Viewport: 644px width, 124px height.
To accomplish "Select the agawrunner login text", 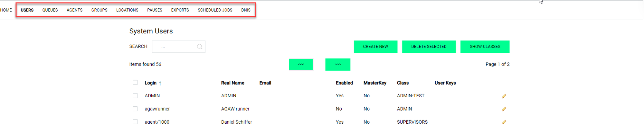I will pos(157,109).
